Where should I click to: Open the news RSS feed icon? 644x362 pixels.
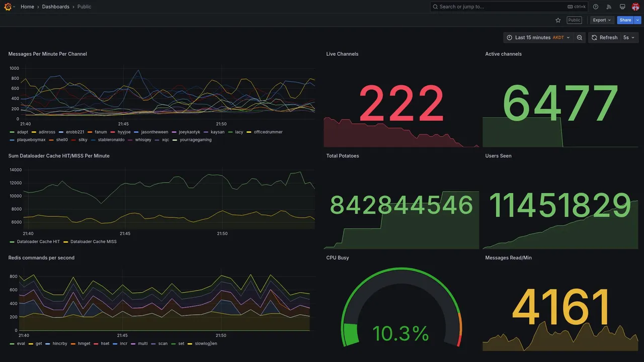[x=609, y=7]
